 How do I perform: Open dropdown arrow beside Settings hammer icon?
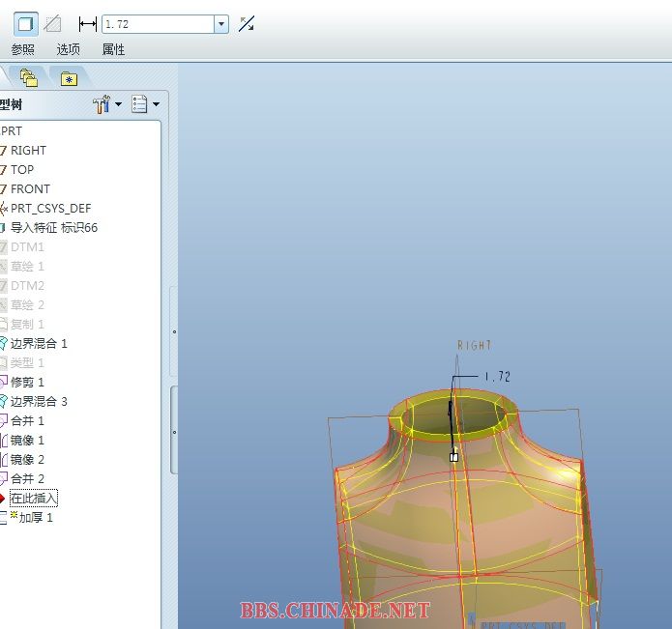coord(118,104)
